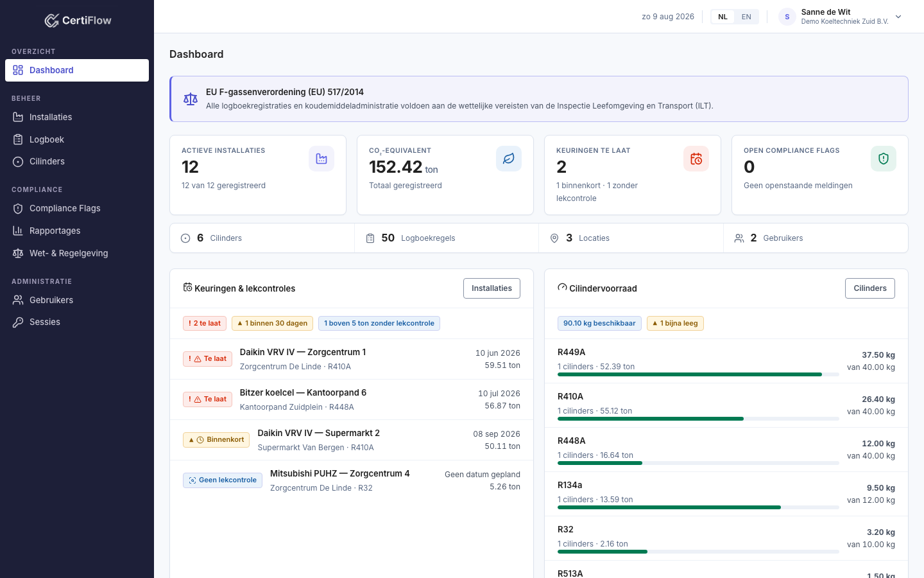The width and height of the screenshot is (924, 578).
Task: Click the Keuringen & lekcontroles header icon
Action: (x=187, y=288)
